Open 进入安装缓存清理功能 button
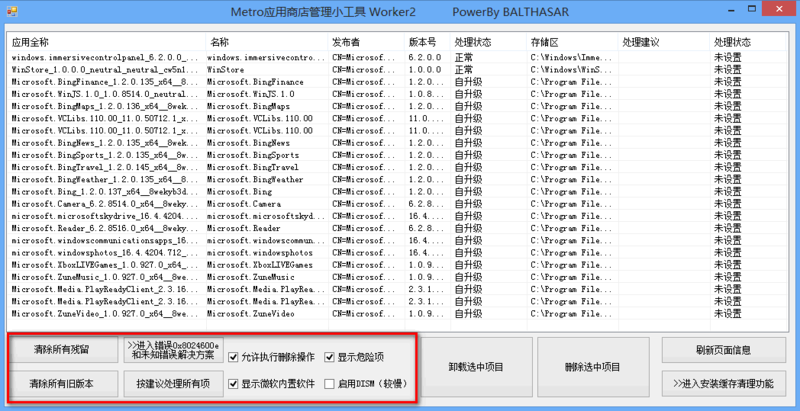 (723, 383)
